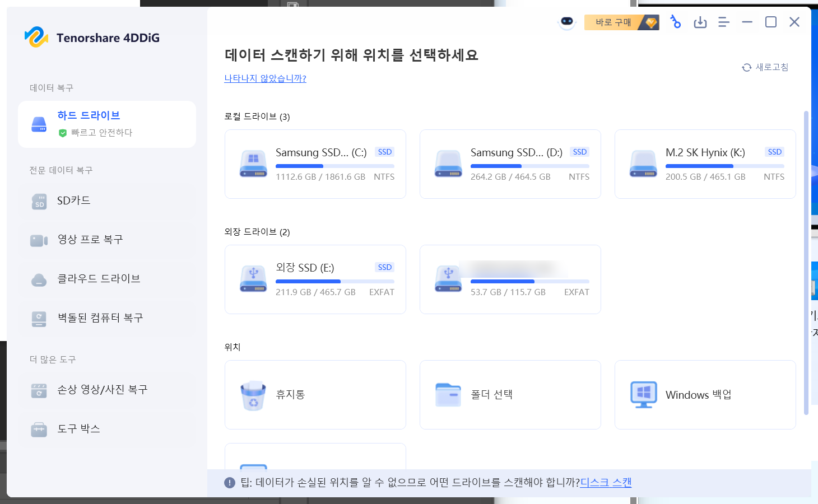Click the Tenorshare 4DDiG logo icon
818x504 pixels.
[x=36, y=38]
